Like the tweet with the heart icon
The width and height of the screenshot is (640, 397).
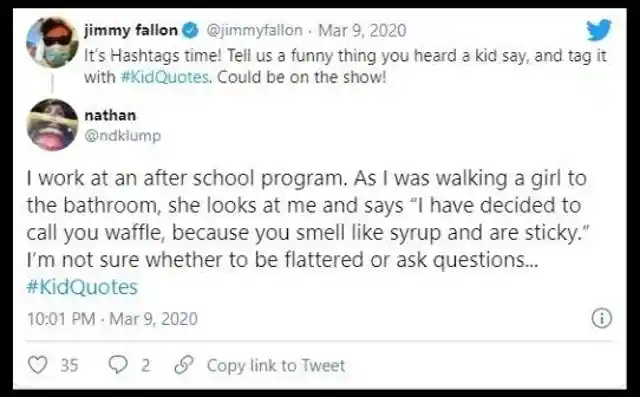click(x=37, y=365)
